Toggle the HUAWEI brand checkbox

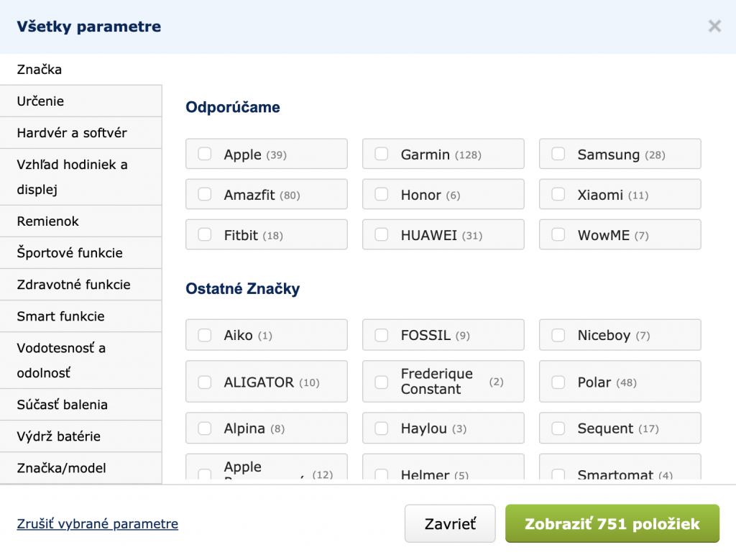click(382, 235)
